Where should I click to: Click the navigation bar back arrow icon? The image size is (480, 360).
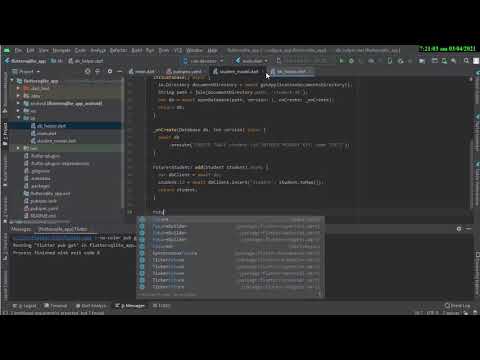pyautogui.click(x=7, y=61)
